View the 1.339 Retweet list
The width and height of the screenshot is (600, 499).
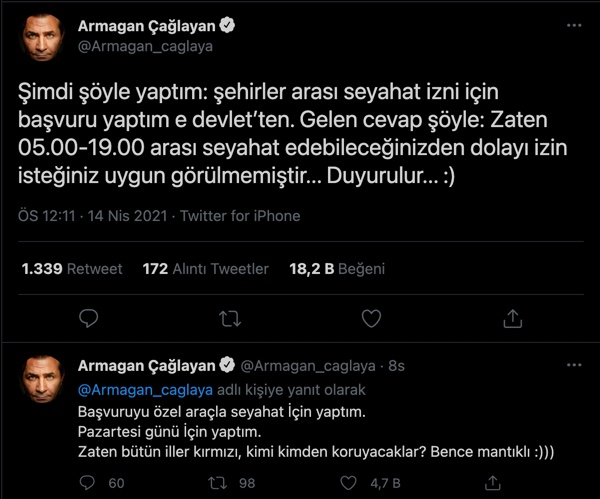(71, 268)
